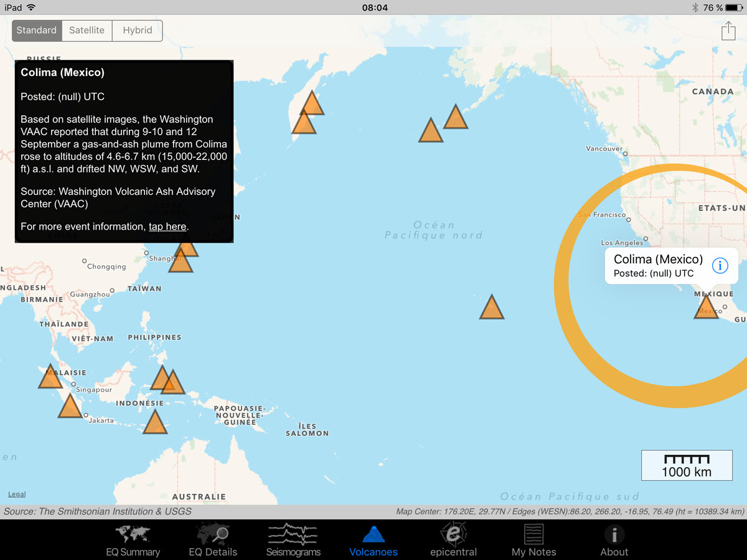The width and height of the screenshot is (747, 560).
Task: Tap the Colima (Mexico) title in the white callout
Action: point(658,259)
